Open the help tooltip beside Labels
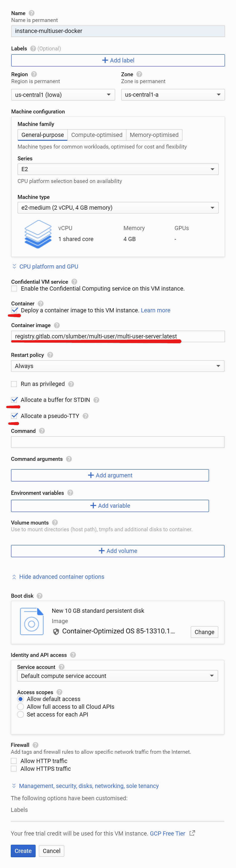 33,48
